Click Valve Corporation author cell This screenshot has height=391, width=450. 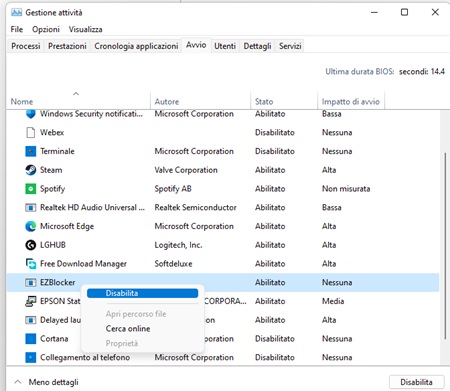coord(186,170)
